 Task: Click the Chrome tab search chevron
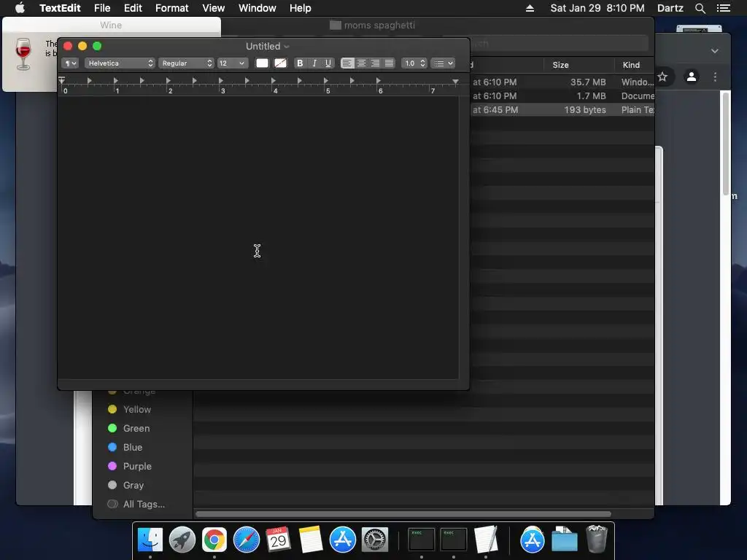coord(715,51)
